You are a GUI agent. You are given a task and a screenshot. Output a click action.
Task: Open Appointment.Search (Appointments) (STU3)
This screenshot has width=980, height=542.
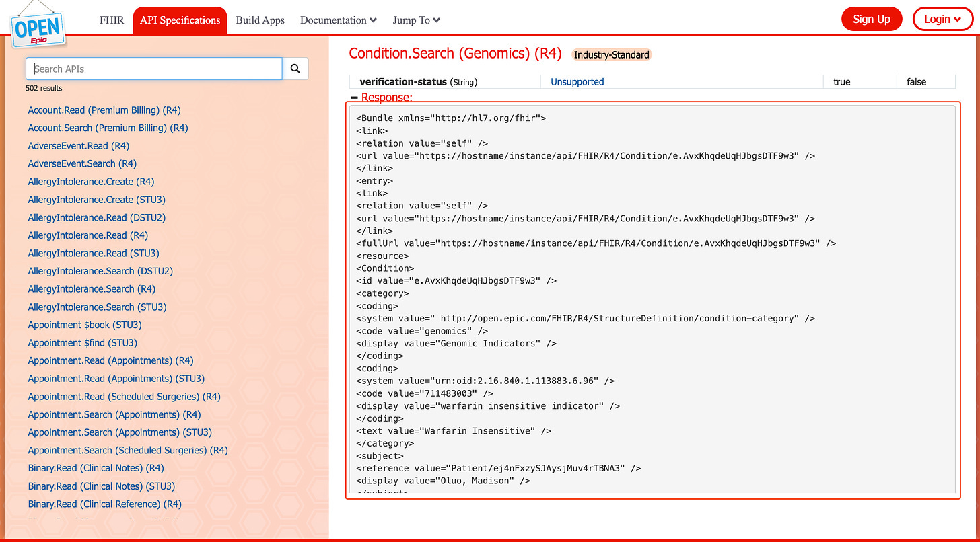coord(120,432)
